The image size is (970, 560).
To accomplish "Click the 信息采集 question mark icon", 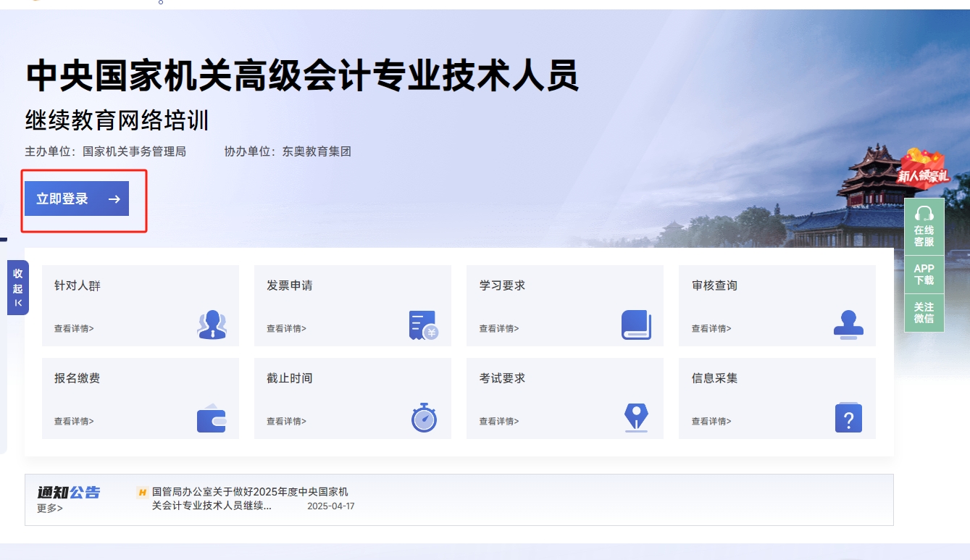I will tap(849, 419).
